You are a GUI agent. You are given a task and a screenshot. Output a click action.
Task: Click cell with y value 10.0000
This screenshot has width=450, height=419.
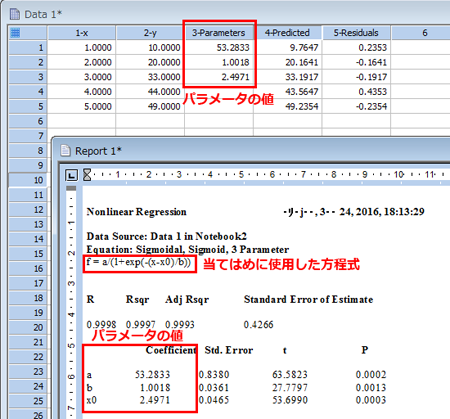150,47
